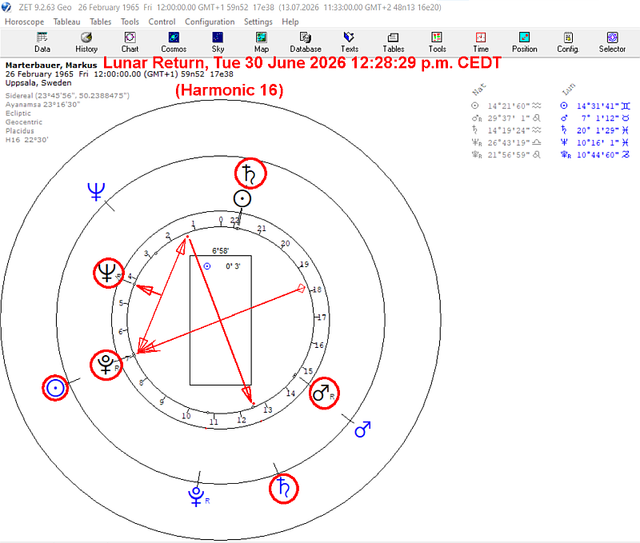The image size is (640, 543).
Task: Select the black natal Saturn glyph at chart top
Action: coord(250,174)
